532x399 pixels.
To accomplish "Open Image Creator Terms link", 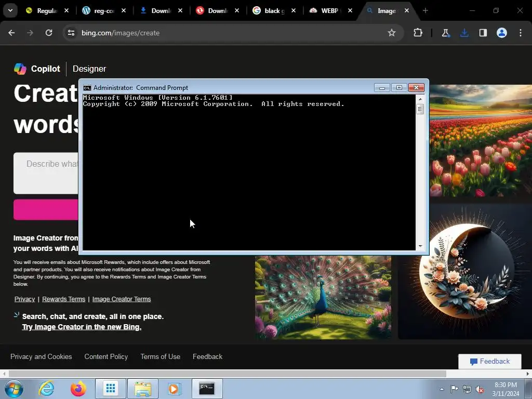I will pos(122,299).
